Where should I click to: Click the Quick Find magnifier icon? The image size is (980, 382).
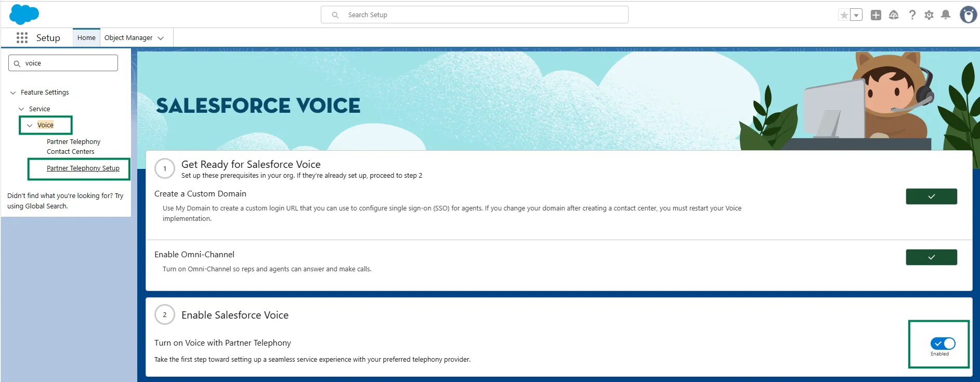(17, 63)
